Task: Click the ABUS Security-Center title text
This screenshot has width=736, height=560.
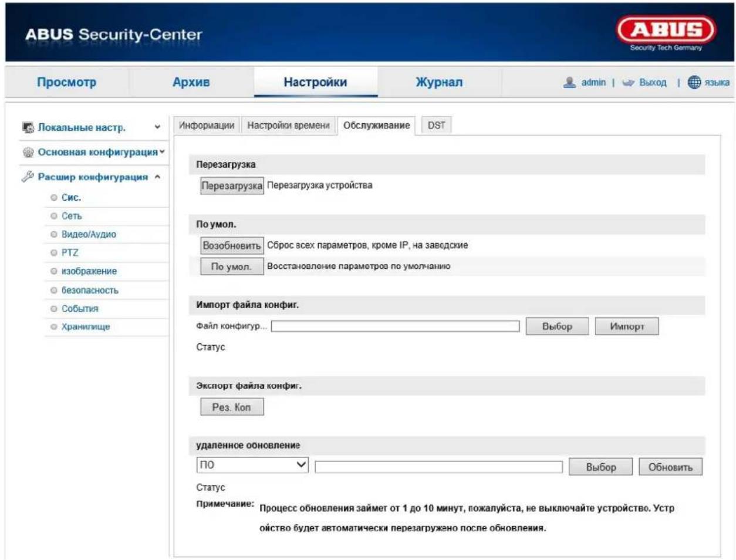Action: coord(113,35)
